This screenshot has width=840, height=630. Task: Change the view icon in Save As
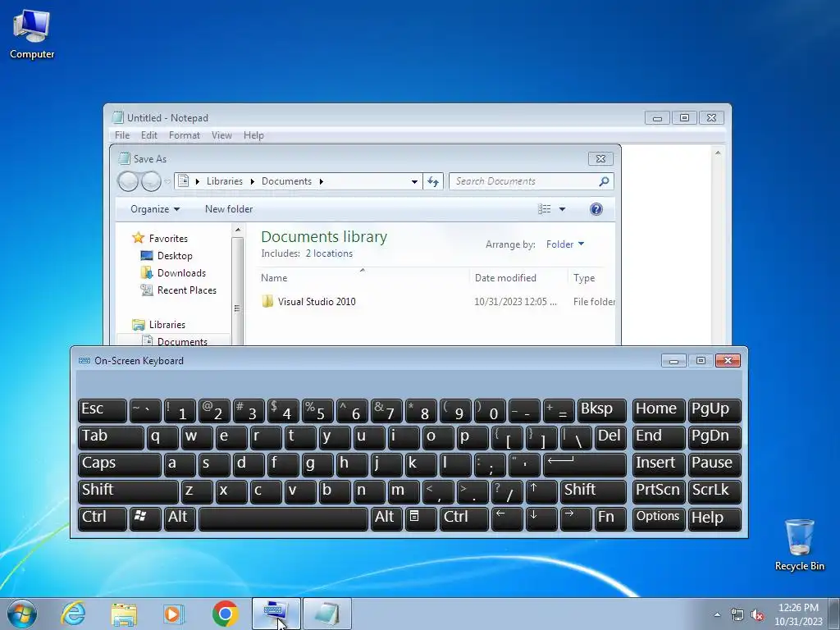point(545,209)
